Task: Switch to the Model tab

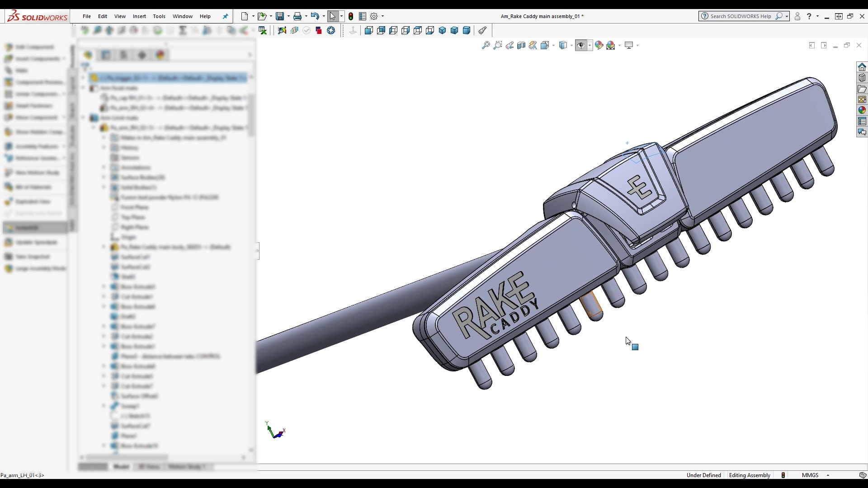Action: [x=121, y=466]
